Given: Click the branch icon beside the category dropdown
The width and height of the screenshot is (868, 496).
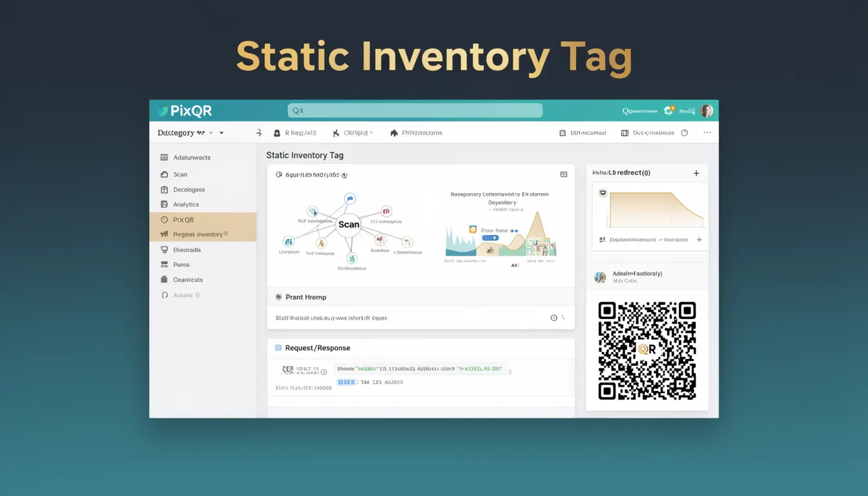Looking at the screenshot, I should (258, 133).
